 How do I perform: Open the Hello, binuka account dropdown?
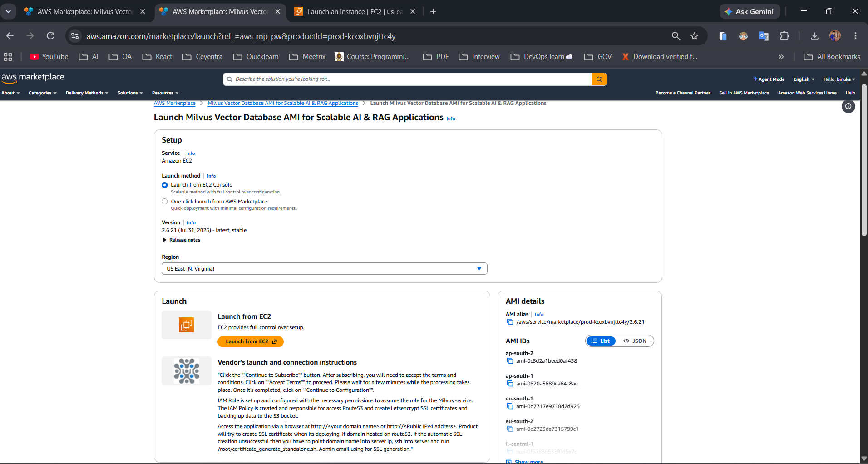click(839, 79)
